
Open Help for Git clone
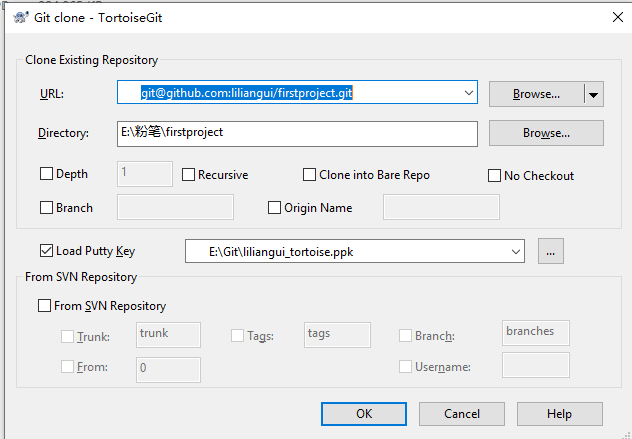pyautogui.click(x=560, y=414)
